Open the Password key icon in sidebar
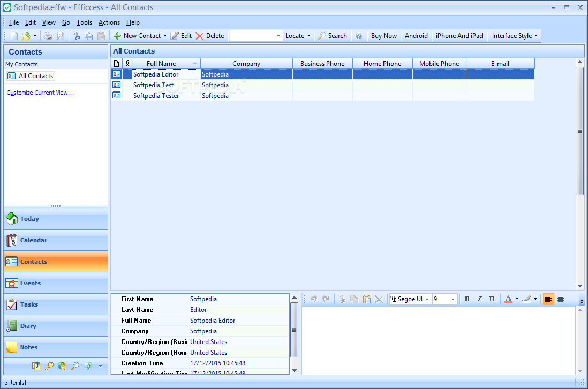 pos(49,366)
